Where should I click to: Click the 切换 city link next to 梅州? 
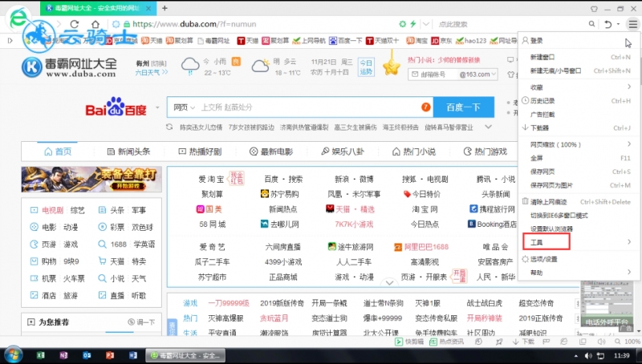click(159, 63)
